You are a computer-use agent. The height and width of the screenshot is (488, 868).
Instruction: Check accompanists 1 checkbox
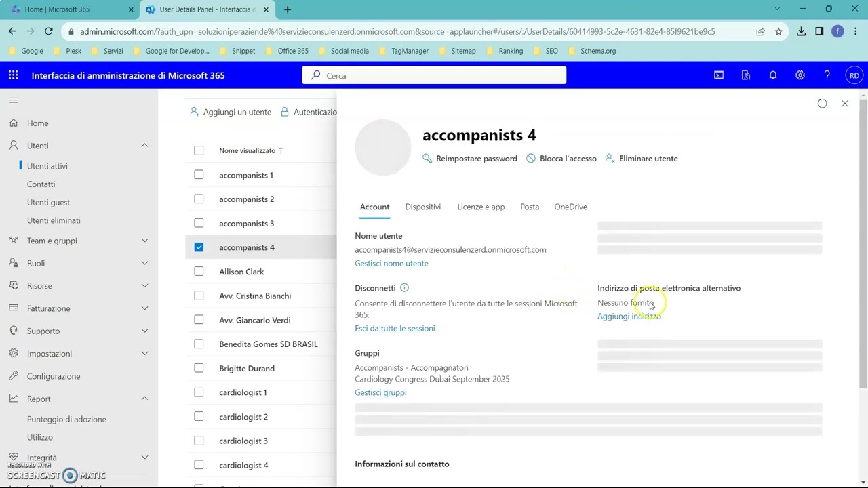tap(199, 175)
